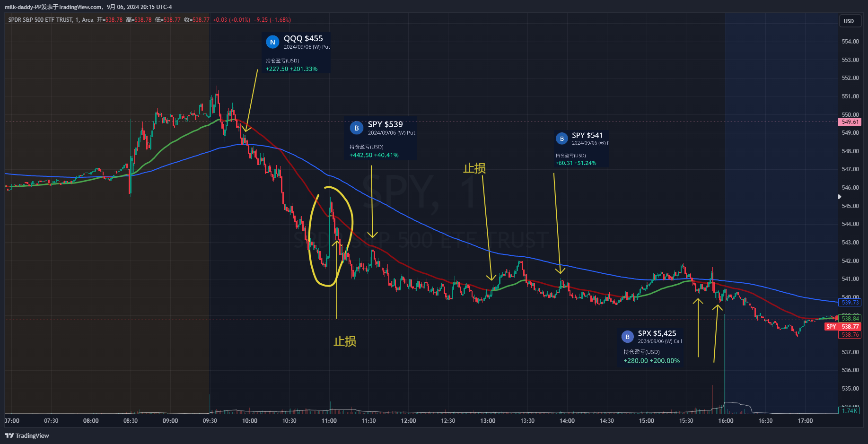Click the +442.50 +40.41% profit text
The height and width of the screenshot is (444, 868).
(374, 155)
